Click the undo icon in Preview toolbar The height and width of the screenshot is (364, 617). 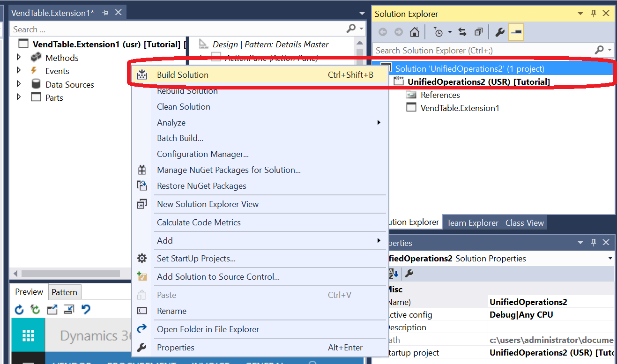click(x=86, y=309)
